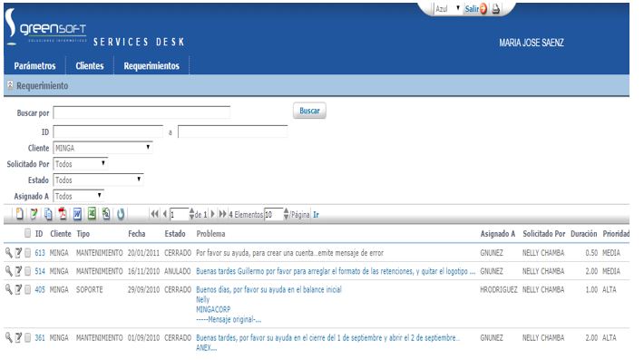Sort table by Duración column header
Image resolution: width=644 pixels, height=360 pixels.
(583, 234)
